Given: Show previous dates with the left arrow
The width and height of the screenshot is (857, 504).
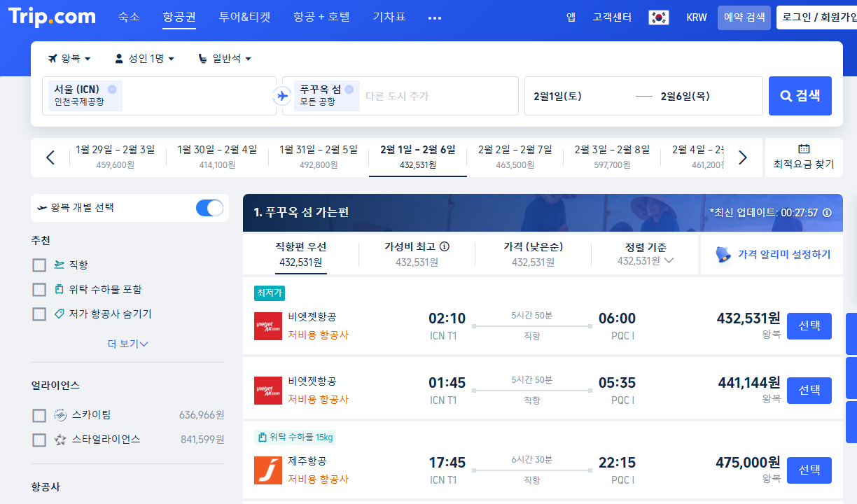Looking at the screenshot, I should pyautogui.click(x=50, y=157).
